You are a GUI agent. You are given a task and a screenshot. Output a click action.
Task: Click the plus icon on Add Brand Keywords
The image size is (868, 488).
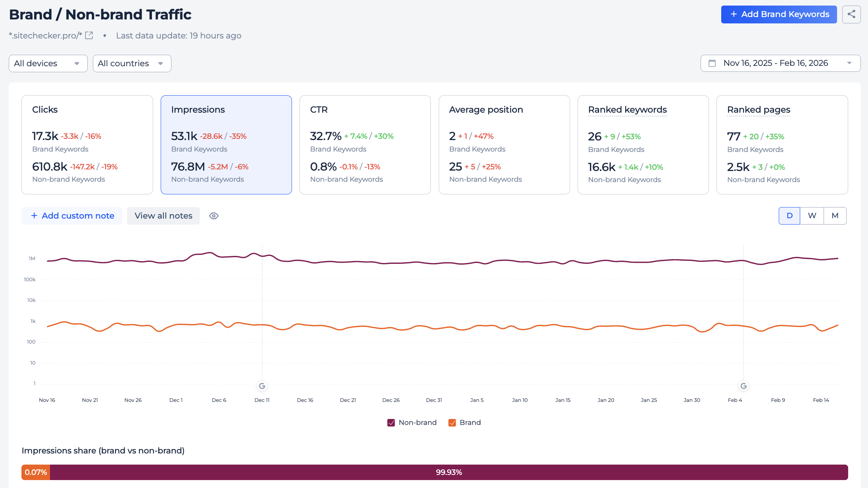[733, 14]
